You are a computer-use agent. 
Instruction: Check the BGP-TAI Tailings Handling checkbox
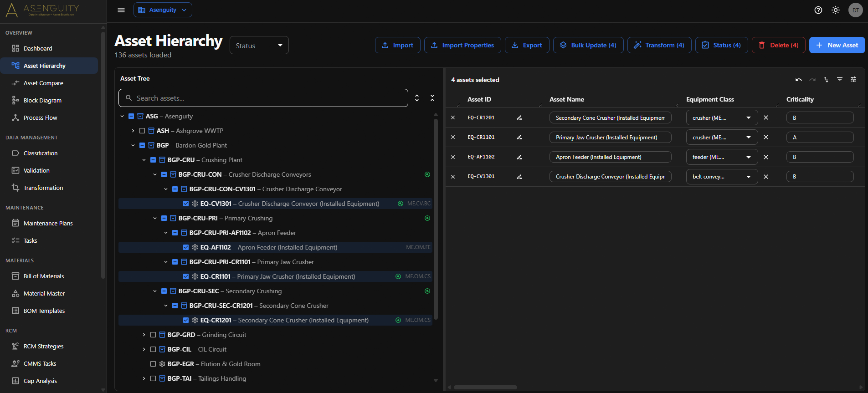(x=153, y=378)
